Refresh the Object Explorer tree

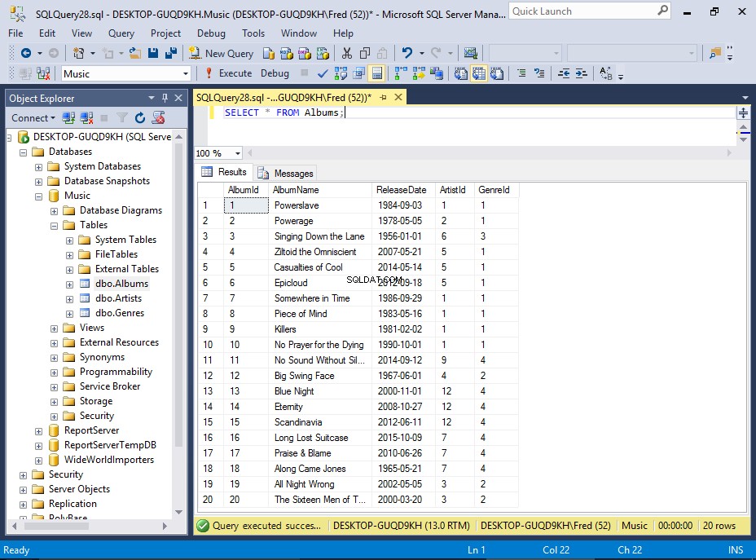(x=140, y=117)
